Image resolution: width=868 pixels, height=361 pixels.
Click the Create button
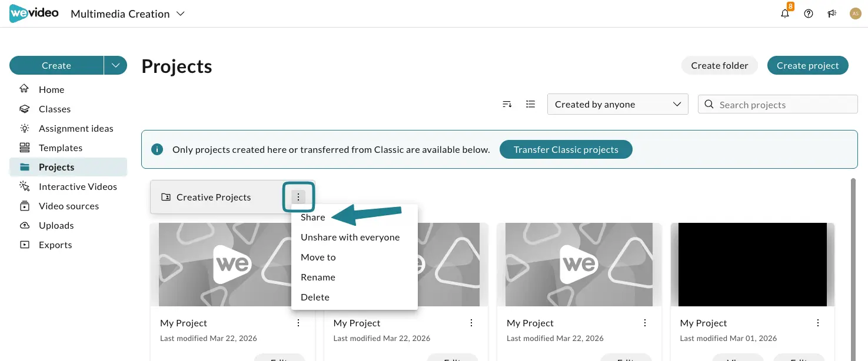click(x=56, y=65)
